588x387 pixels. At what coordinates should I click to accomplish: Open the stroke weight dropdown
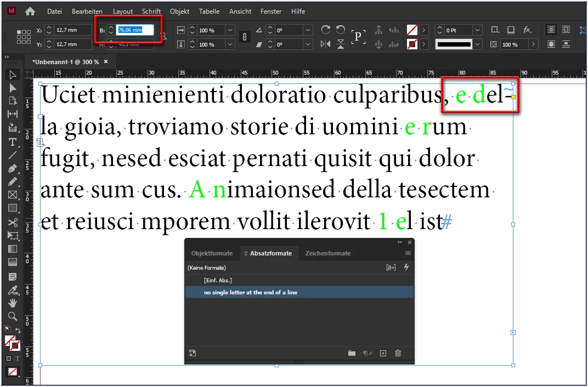pyautogui.click(x=477, y=30)
